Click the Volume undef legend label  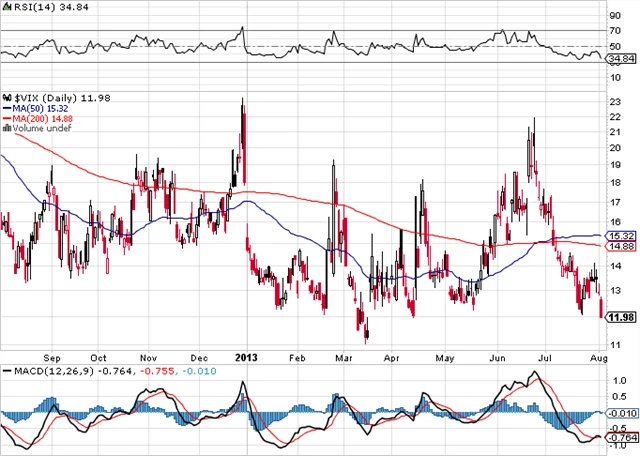pos(42,128)
